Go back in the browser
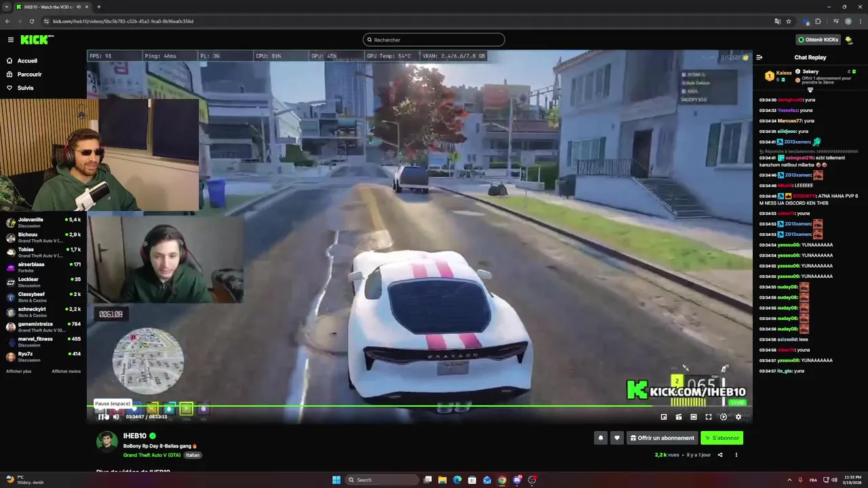 7,21
